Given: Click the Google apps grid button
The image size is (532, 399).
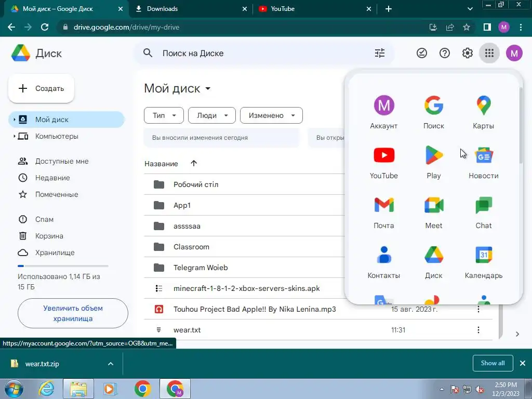Looking at the screenshot, I should click(x=489, y=53).
